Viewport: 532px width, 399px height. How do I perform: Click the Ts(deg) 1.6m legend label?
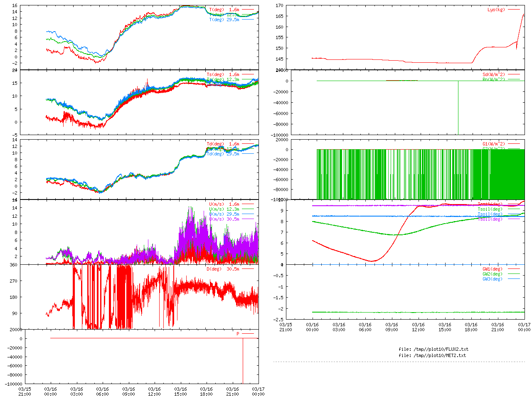223,75
